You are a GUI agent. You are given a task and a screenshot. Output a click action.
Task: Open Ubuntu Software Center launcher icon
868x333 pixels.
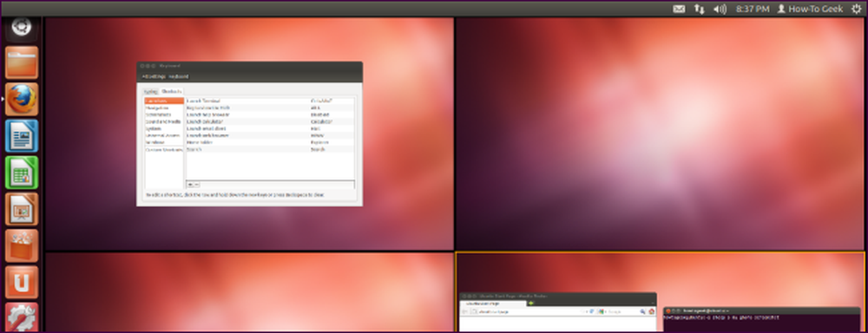pos(22,245)
